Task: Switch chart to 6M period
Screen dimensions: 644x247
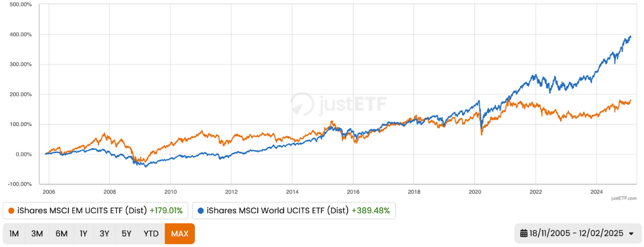Action: click(61, 234)
